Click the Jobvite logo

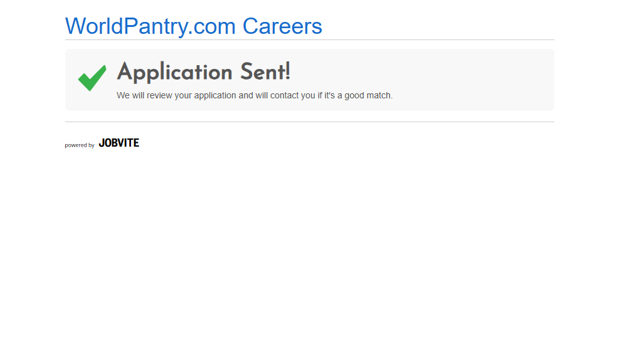119,143
